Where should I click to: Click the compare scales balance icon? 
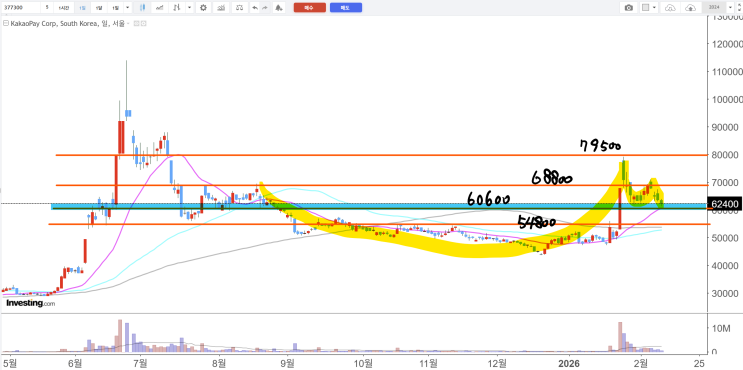(240, 8)
